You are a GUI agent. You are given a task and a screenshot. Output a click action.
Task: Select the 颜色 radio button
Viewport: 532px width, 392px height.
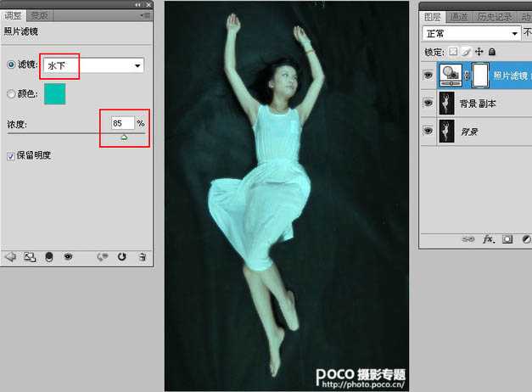tap(11, 94)
